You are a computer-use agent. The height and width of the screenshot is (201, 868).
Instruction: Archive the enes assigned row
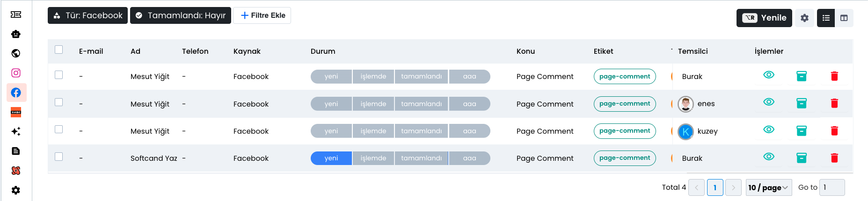point(802,103)
